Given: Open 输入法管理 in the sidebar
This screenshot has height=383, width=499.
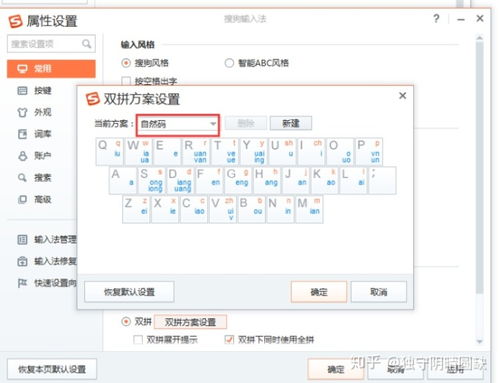Looking at the screenshot, I should click(47, 239).
